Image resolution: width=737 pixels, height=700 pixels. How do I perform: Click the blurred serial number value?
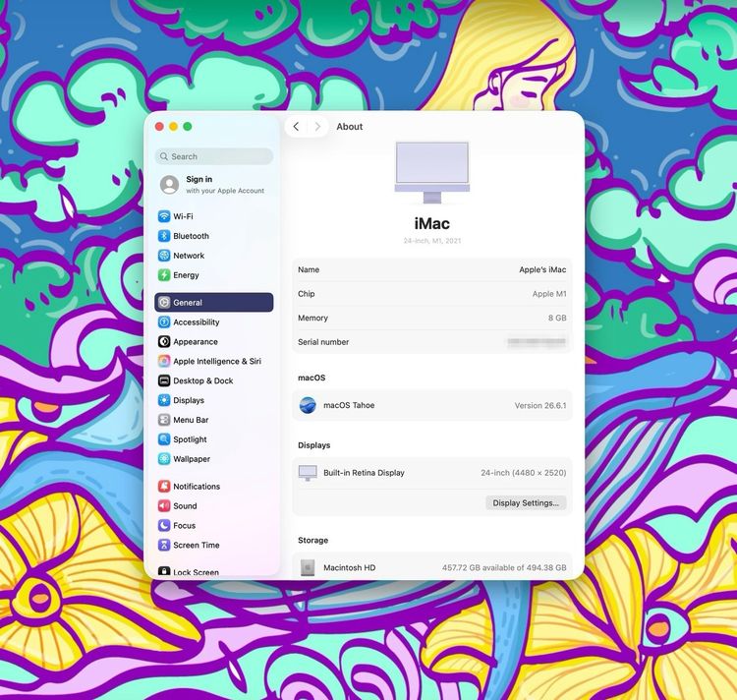tap(537, 342)
